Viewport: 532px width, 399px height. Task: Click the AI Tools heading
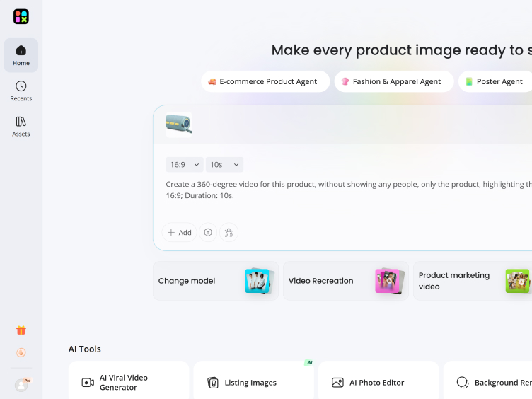(x=85, y=349)
